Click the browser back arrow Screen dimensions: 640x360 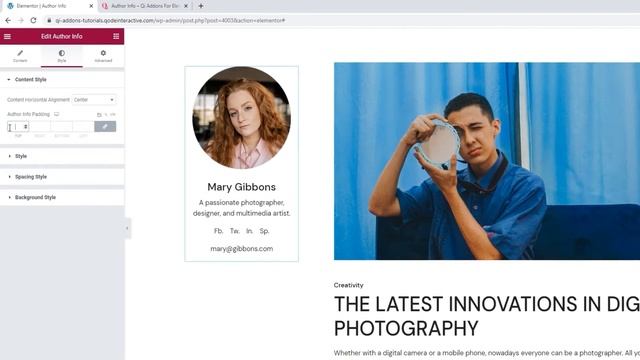click(x=8, y=20)
